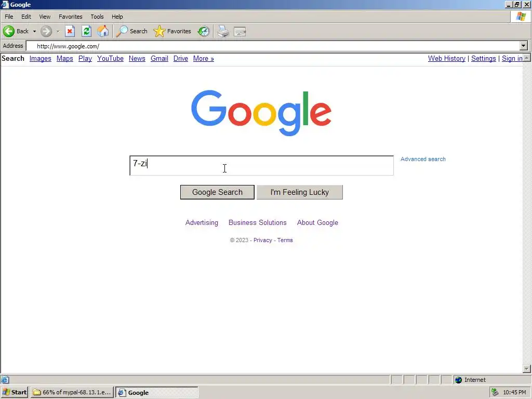The width and height of the screenshot is (532, 399).
Task: Refresh the page with green arrows icon
Action: click(x=87, y=31)
